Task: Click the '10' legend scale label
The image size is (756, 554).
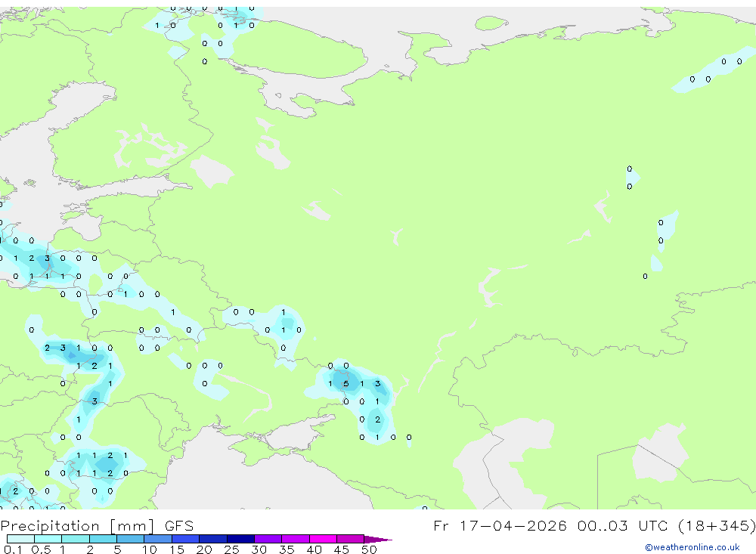Action: pos(150,549)
